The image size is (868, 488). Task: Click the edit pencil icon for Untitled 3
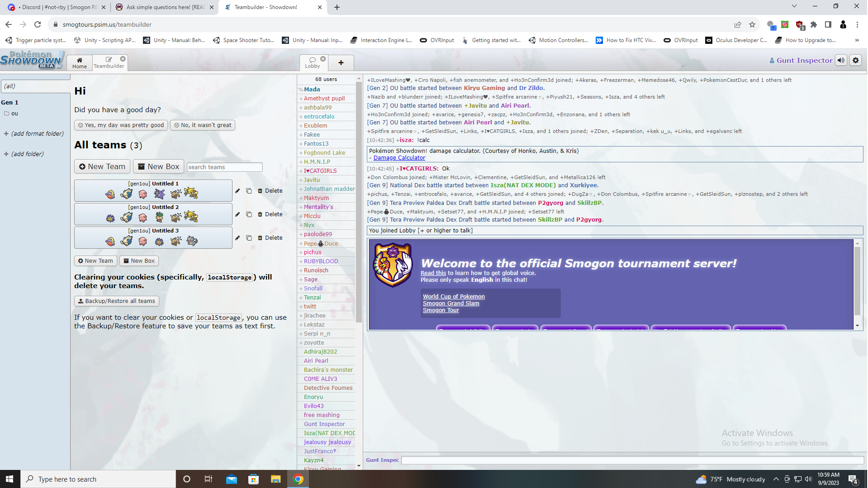coord(237,238)
